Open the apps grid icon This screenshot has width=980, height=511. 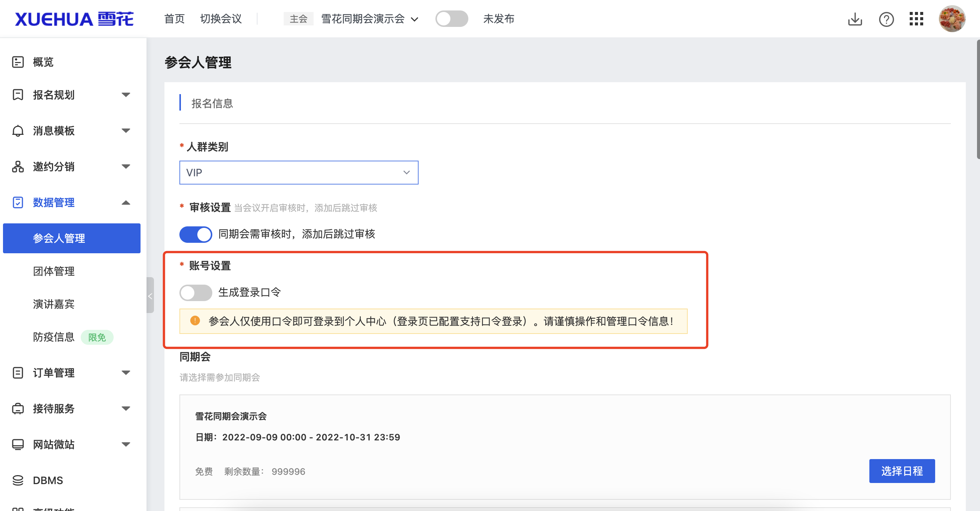pyautogui.click(x=916, y=19)
